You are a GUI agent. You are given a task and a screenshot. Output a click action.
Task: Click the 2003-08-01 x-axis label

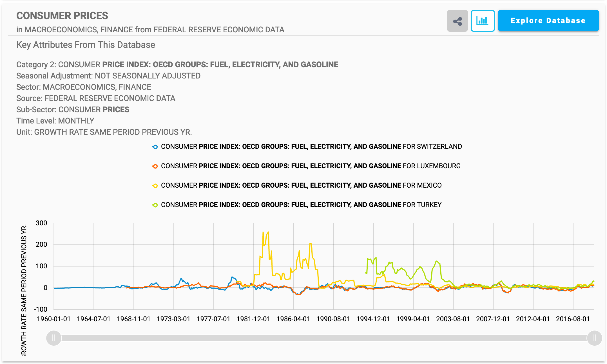[453, 319]
